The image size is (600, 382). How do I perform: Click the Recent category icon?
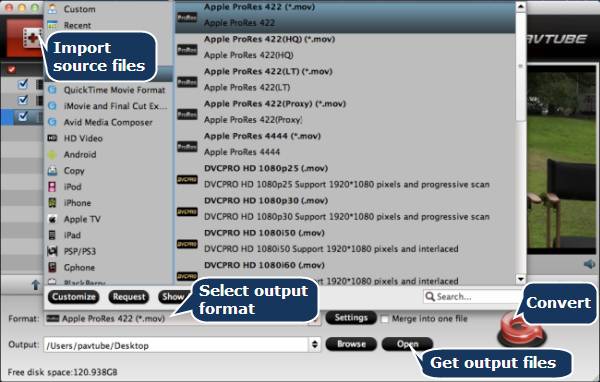point(52,25)
